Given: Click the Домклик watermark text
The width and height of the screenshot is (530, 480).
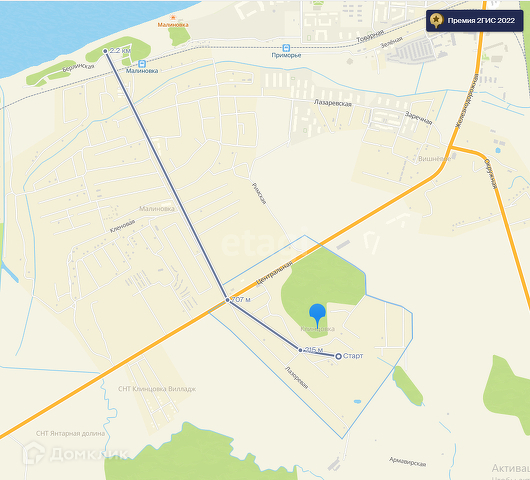Looking at the screenshot, I should click(x=89, y=454).
